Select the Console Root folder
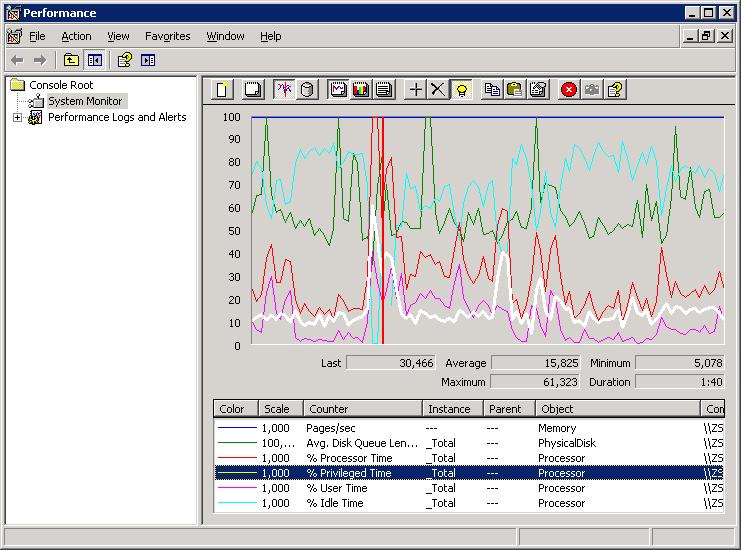This screenshot has width=741, height=550. [x=60, y=85]
